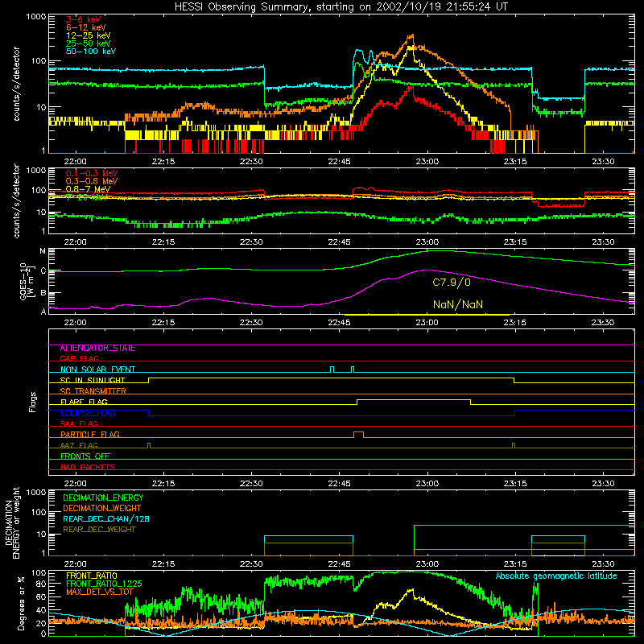The image size is (644, 644).
Task: Select the FRONTS_OFF flag label
Action: (x=85, y=456)
